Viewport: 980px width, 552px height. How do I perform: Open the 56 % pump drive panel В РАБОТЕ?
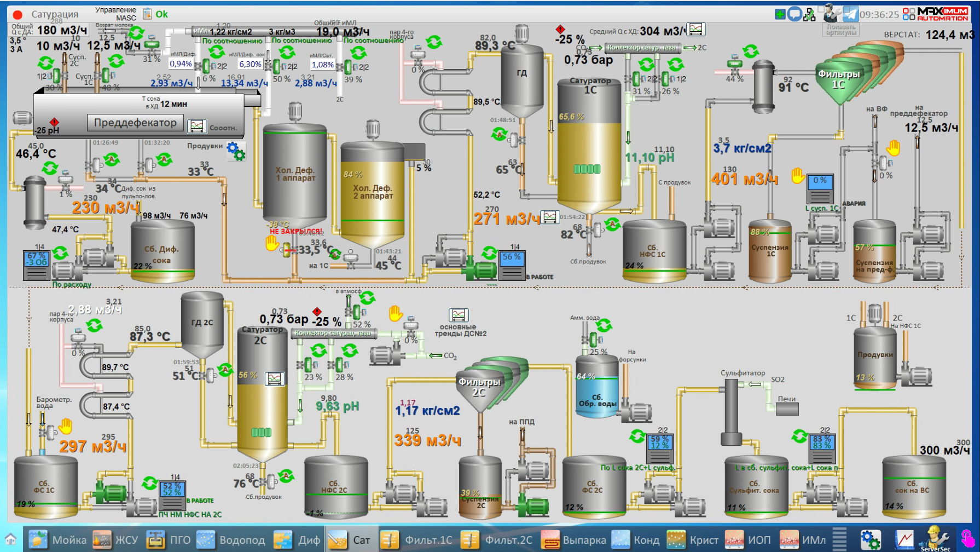[512, 265]
